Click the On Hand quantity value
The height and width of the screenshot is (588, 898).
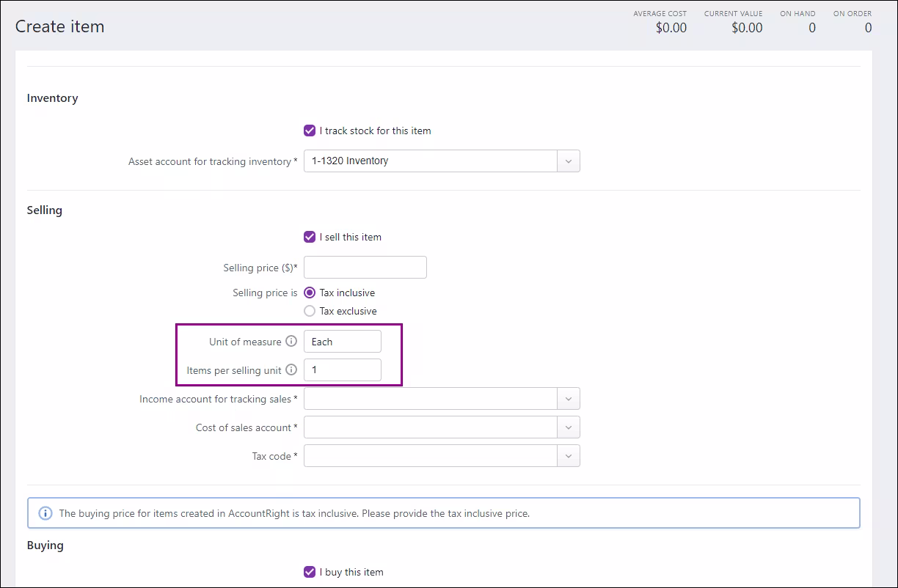point(811,28)
